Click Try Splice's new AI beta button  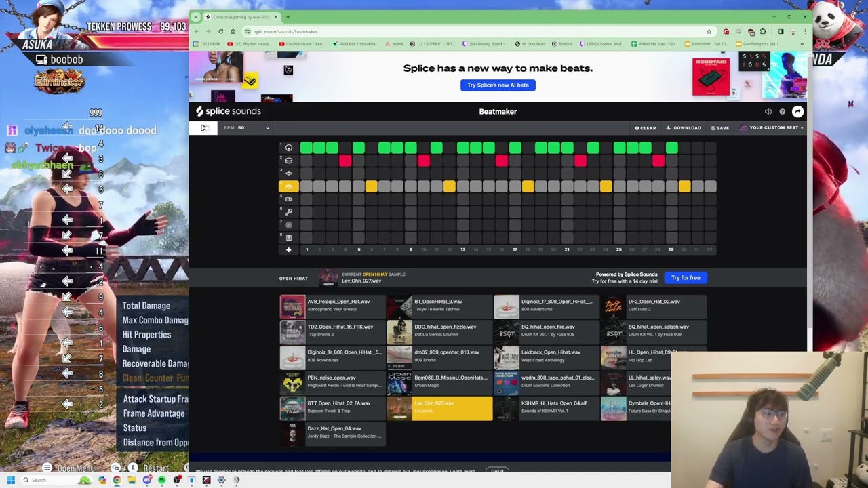coord(498,85)
